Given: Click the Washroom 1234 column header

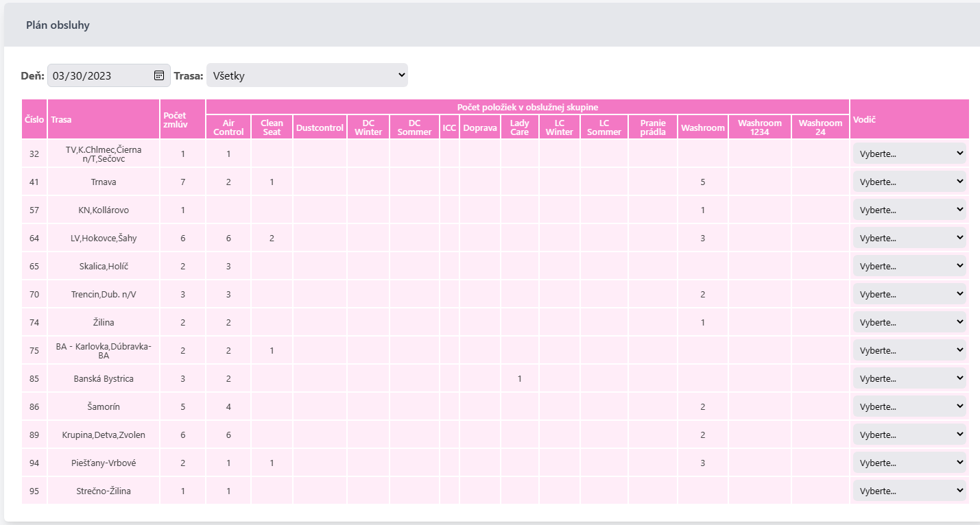Looking at the screenshot, I should coord(759,127).
